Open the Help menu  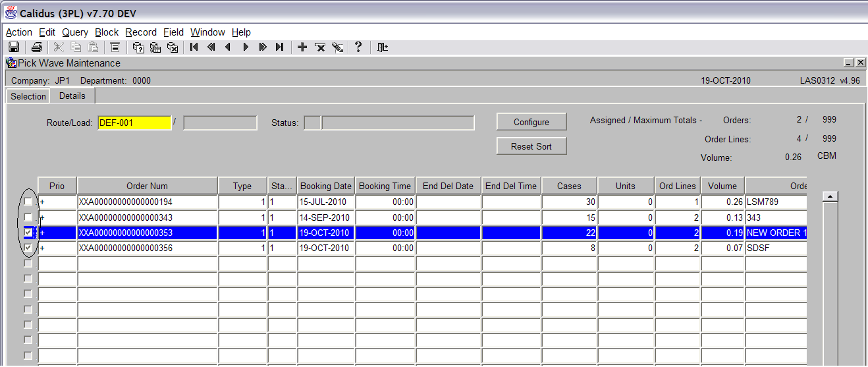(241, 32)
